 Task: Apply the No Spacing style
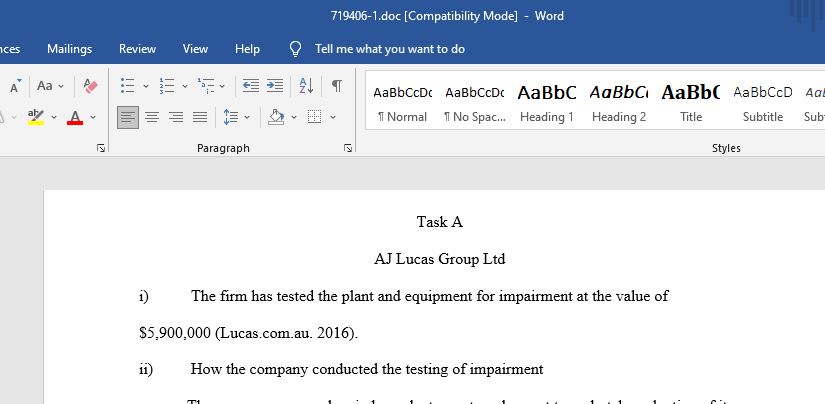click(x=475, y=102)
